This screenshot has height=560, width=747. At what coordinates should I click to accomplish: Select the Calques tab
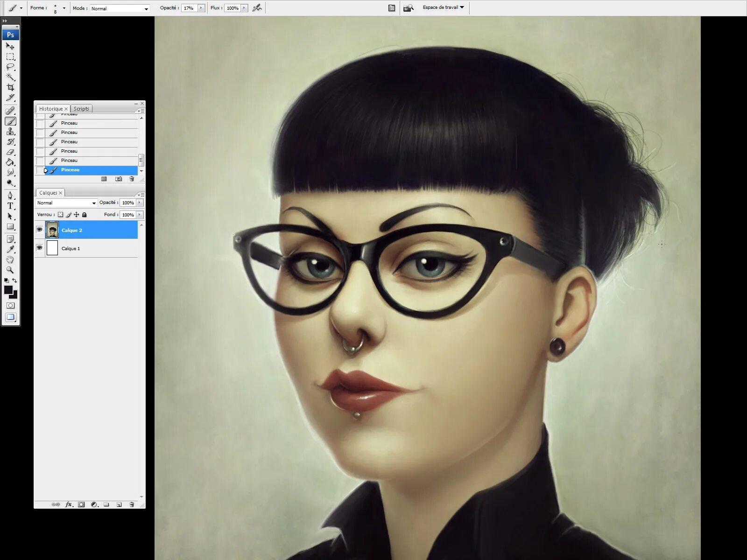[x=48, y=193]
